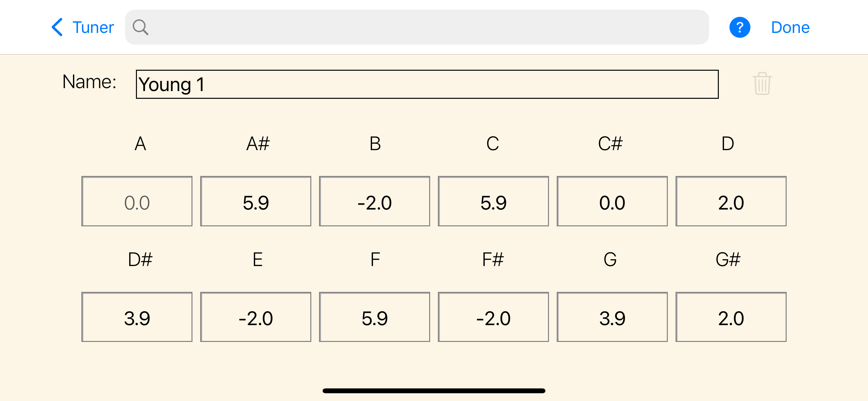Image resolution: width=868 pixels, height=401 pixels.
Task: Edit the F# offset showing -2.0
Action: (x=493, y=317)
